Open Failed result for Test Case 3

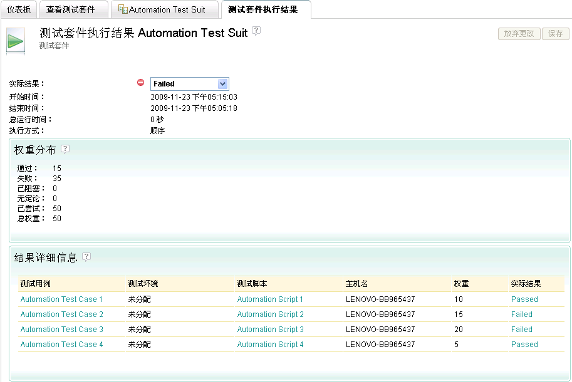(522, 329)
